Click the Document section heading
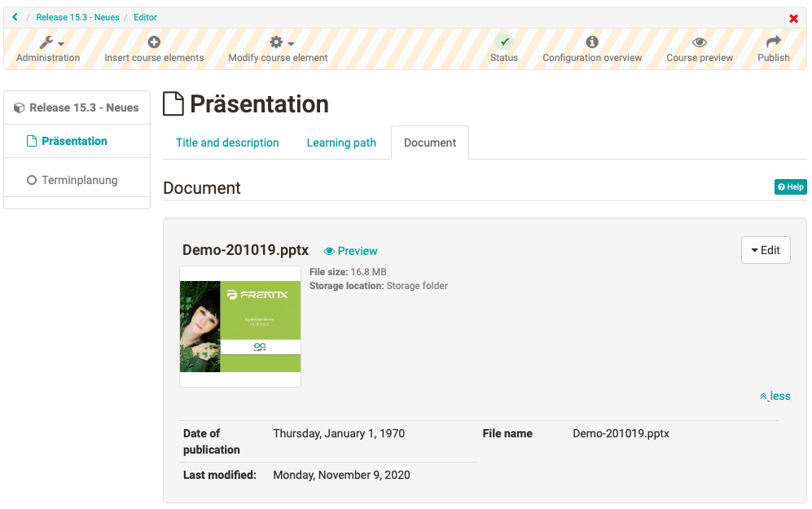The width and height of the screenshot is (812, 509). pyautogui.click(x=202, y=188)
